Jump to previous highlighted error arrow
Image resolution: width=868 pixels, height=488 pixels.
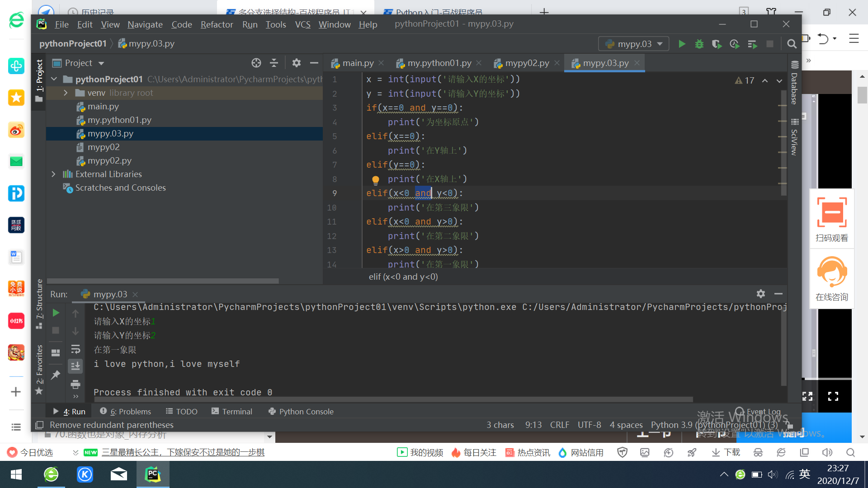[765, 80]
